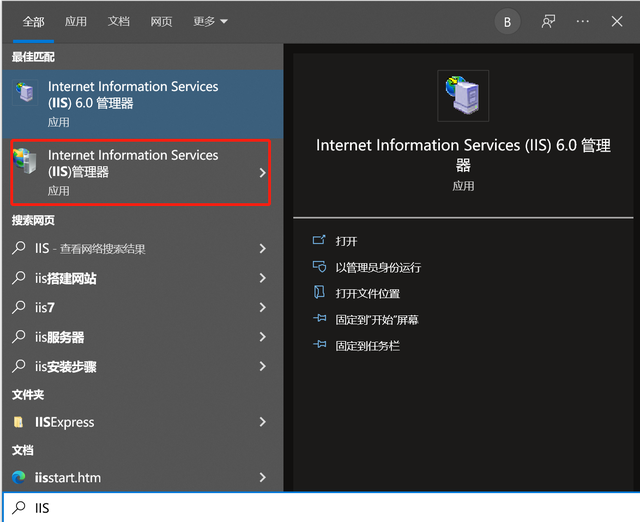Click the 打开 open-window icon
The width and height of the screenshot is (640, 522).
(x=319, y=240)
